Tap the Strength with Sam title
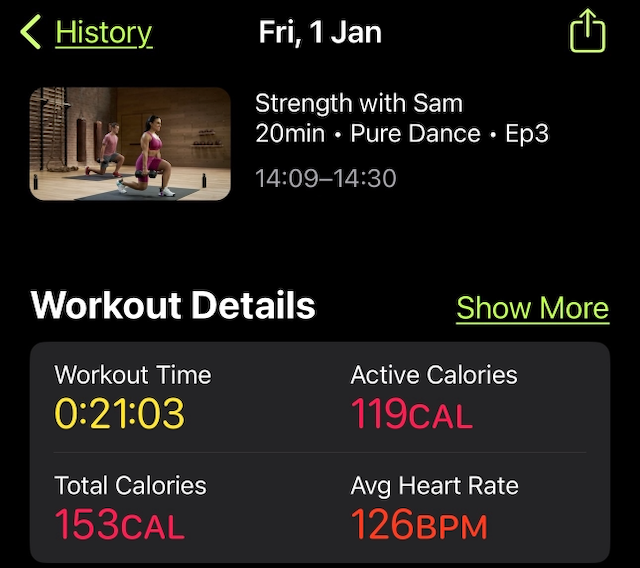Viewport: 640px width, 568px height. click(x=359, y=103)
